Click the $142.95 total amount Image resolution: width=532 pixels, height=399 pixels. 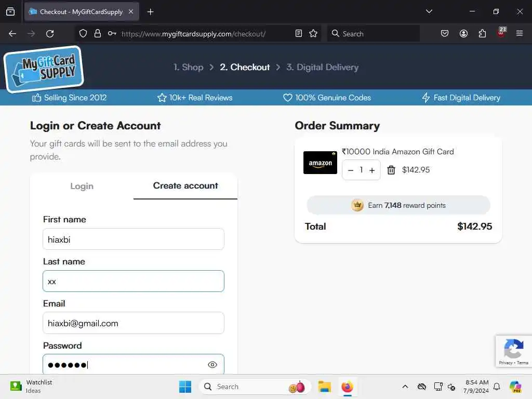[474, 227]
